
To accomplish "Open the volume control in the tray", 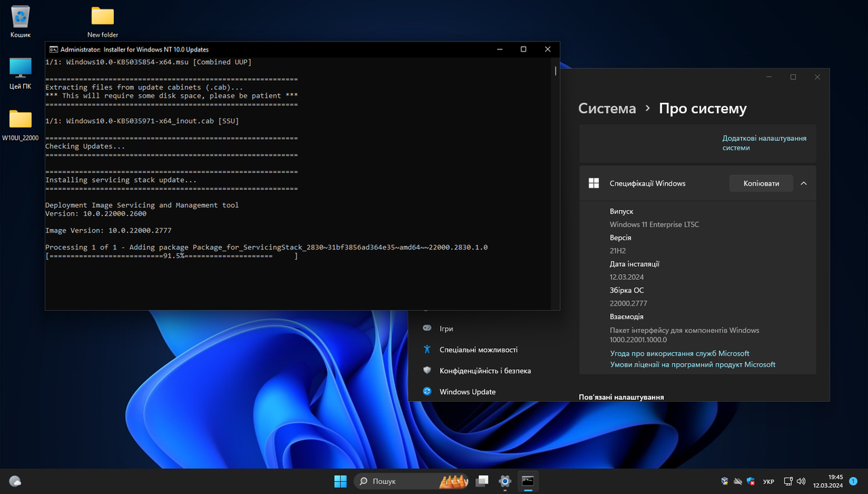I will click(x=801, y=480).
